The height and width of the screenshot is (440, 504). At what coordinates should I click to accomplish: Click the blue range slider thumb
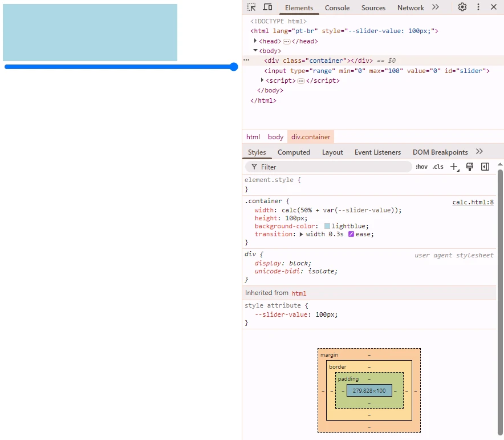(x=234, y=67)
